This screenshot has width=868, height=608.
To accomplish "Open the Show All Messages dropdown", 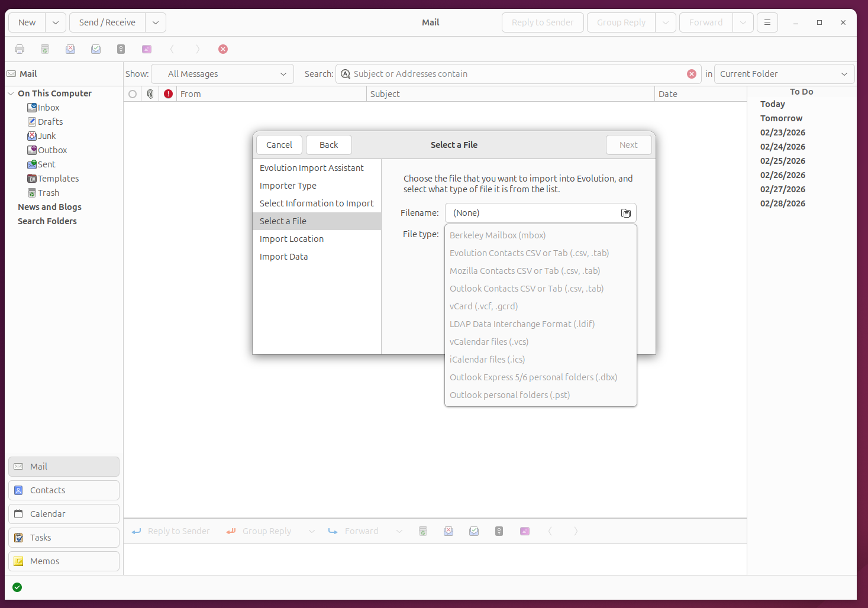I will tap(222, 74).
